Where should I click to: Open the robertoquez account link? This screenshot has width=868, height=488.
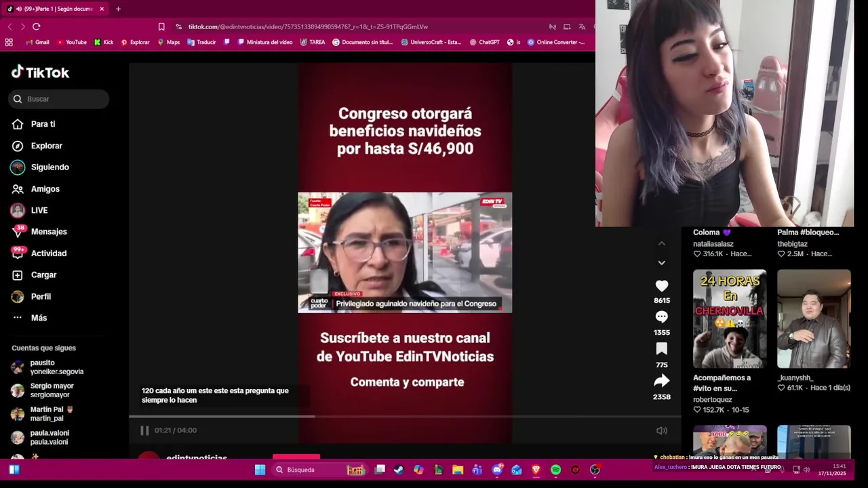pos(712,400)
